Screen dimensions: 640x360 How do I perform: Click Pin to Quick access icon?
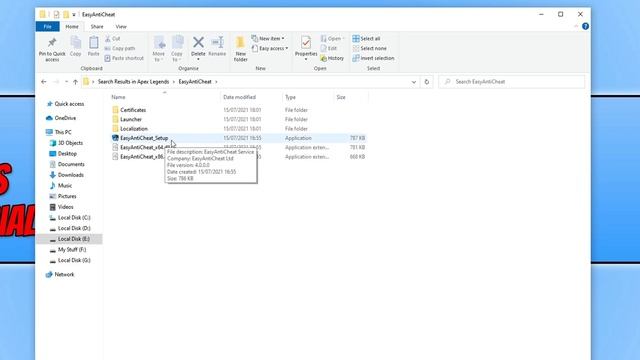(52, 42)
